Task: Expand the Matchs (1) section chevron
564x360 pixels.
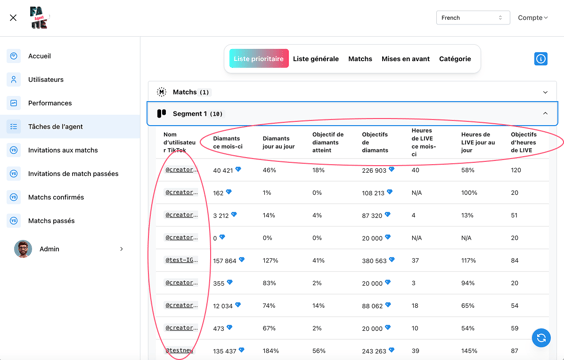Action: pyautogui.click(x=545, y=92)
